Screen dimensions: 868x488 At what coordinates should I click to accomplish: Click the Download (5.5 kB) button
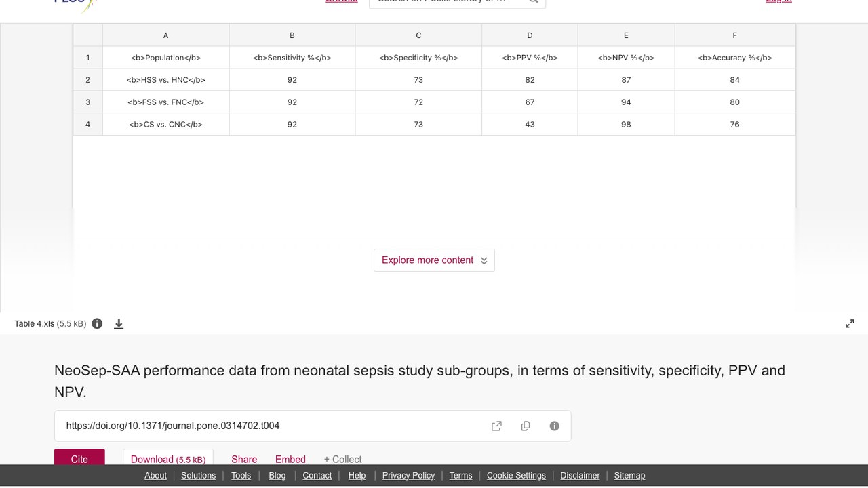tap(168, 457)
